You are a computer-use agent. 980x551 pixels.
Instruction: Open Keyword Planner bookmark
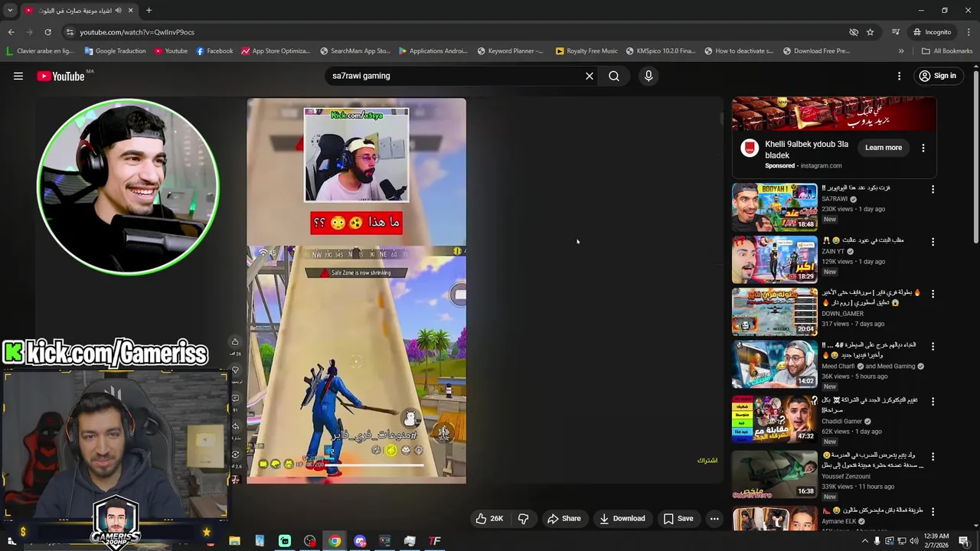[510, 51]
